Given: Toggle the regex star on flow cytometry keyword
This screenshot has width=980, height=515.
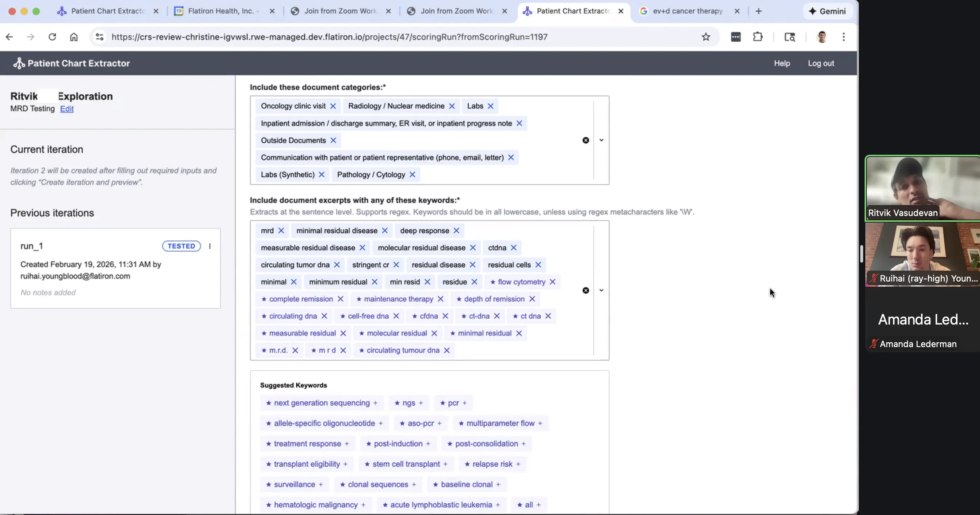Looking at the screenshot, I should click(x=493, y=282).
